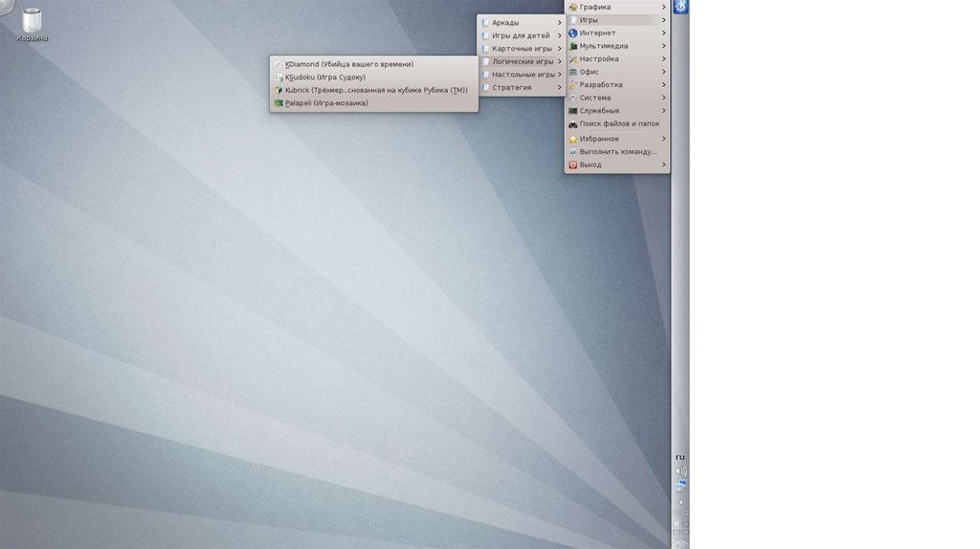Switch the ru keyboard layout indicator
This screenshot has width=980, height=549.
(x=680, y=457)
